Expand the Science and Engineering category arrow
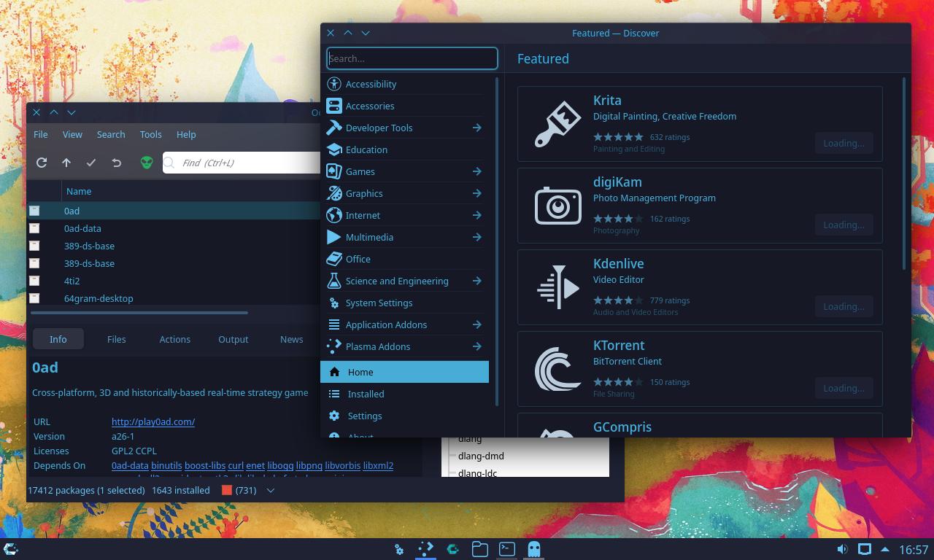Screen dimensions: 934x560 (x=476, y=281)
